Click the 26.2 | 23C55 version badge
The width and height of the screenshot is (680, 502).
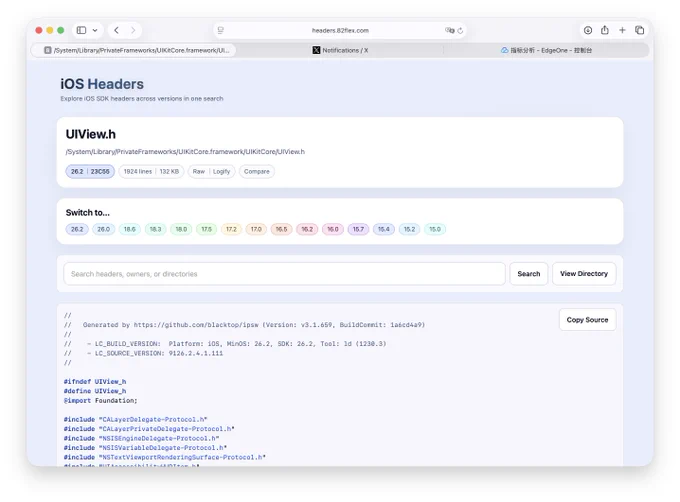pyautogui.click(x=90, y=171)
